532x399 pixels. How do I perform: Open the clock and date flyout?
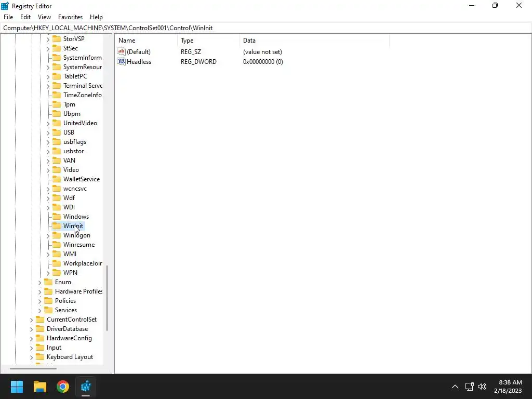click(508, 387)
